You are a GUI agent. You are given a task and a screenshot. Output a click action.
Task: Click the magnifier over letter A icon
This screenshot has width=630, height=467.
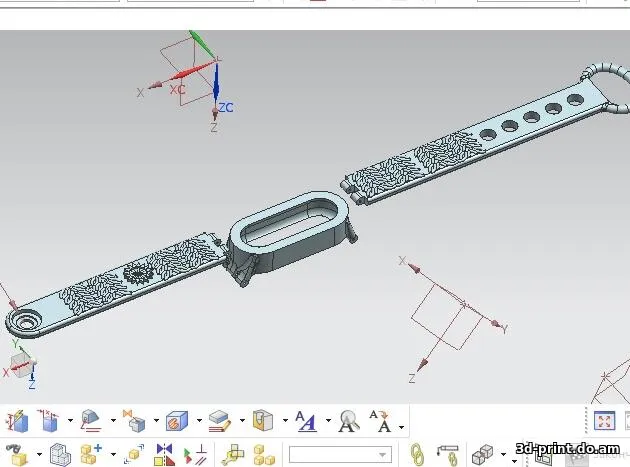pyautogui.click(x=348, y=421)
